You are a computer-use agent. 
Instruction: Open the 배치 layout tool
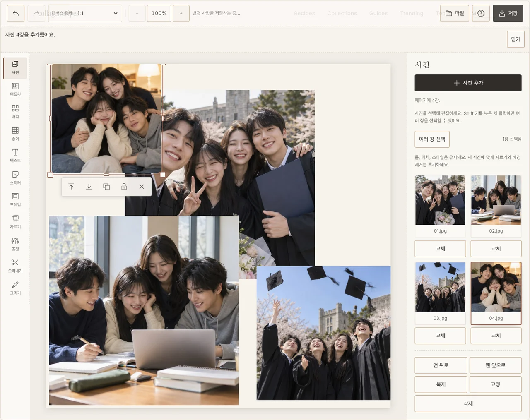point(15,112)
